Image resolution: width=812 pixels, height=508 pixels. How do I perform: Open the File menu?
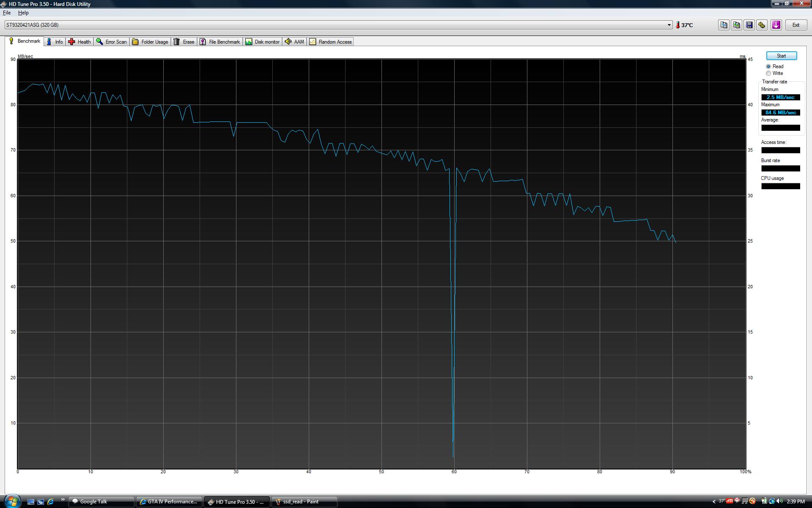pos(7,13)
